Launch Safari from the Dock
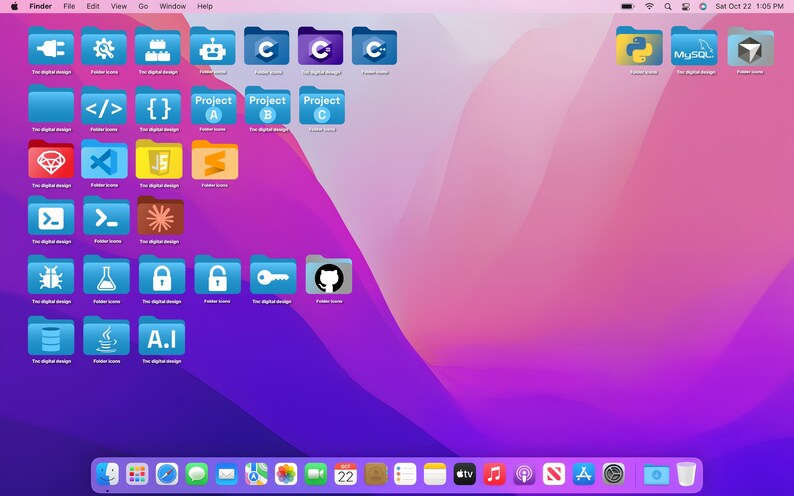The height and width of the screenshot is (496, 794). [167, 474]
